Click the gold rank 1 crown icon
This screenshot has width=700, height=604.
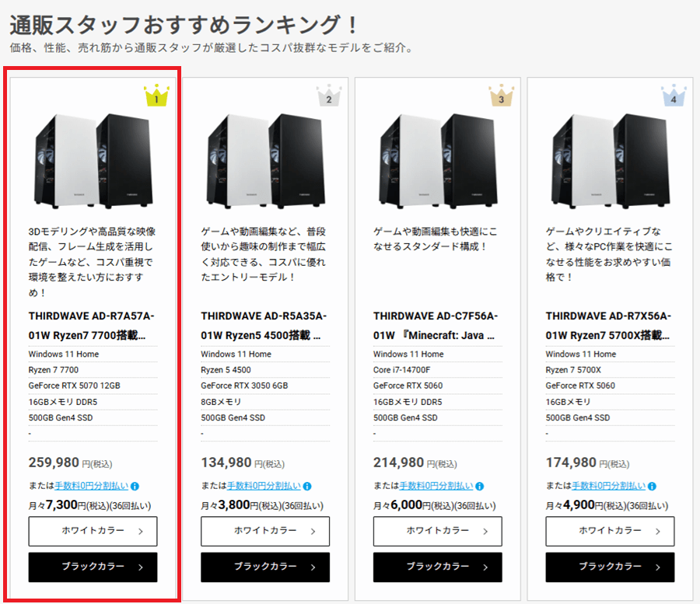(x=156, y=97)
